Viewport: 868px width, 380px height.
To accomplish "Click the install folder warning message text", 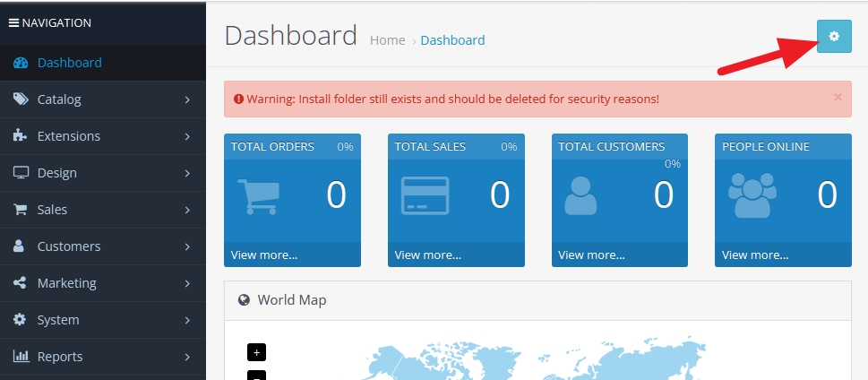I will pos(453,99).
